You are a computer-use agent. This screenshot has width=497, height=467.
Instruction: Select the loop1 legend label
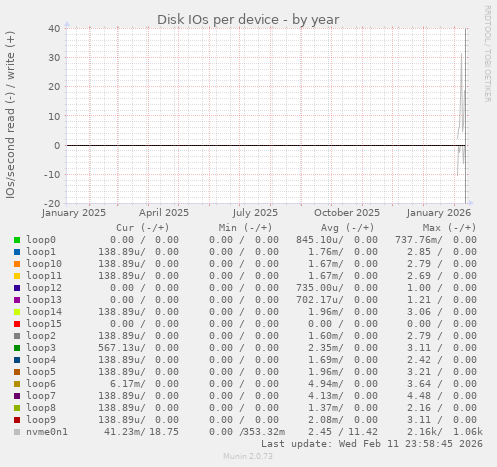click(41, 252)
